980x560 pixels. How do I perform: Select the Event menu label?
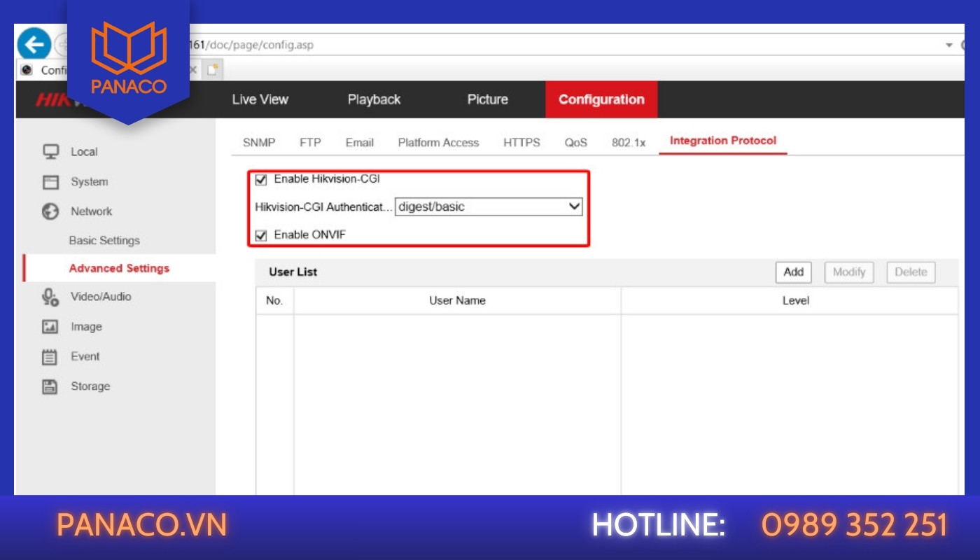pos(85,356)
